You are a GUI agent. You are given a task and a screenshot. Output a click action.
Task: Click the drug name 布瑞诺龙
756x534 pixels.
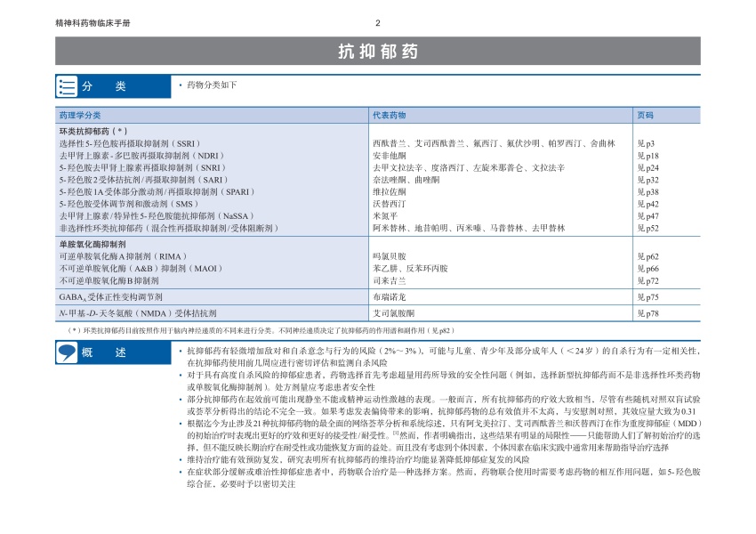(389, 296)
